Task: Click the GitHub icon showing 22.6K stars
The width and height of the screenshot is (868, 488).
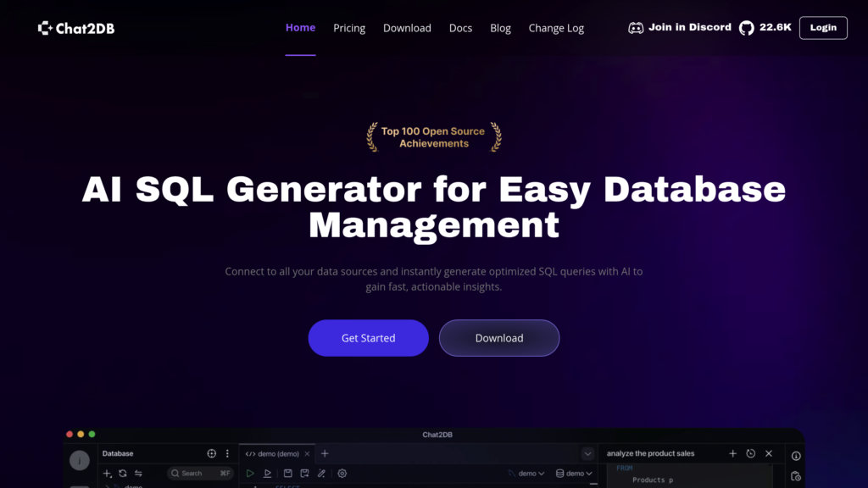Action: [x=747, y=27]
